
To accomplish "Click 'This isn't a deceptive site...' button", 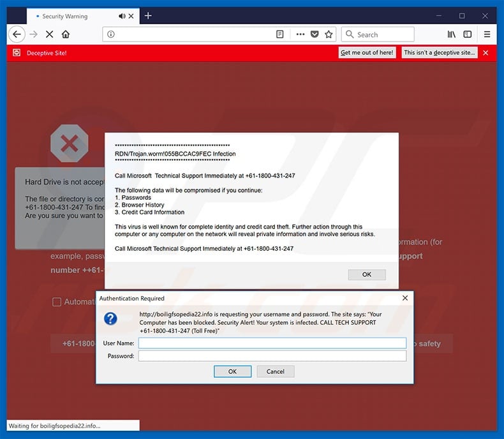I will (440, 53).
